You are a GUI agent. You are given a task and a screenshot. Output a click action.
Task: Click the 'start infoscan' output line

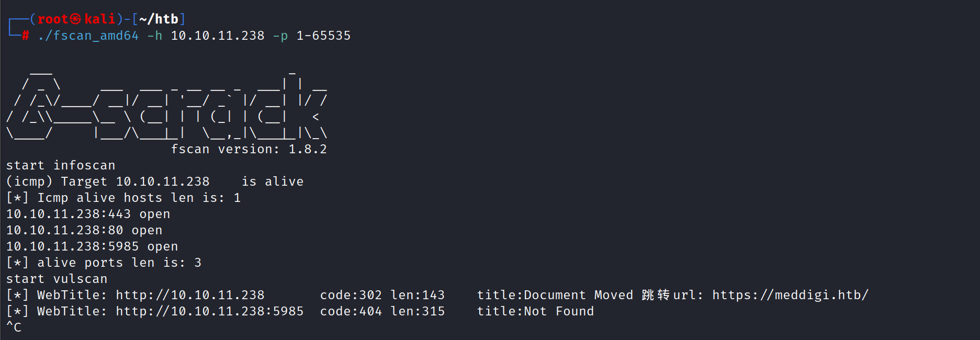61,165
